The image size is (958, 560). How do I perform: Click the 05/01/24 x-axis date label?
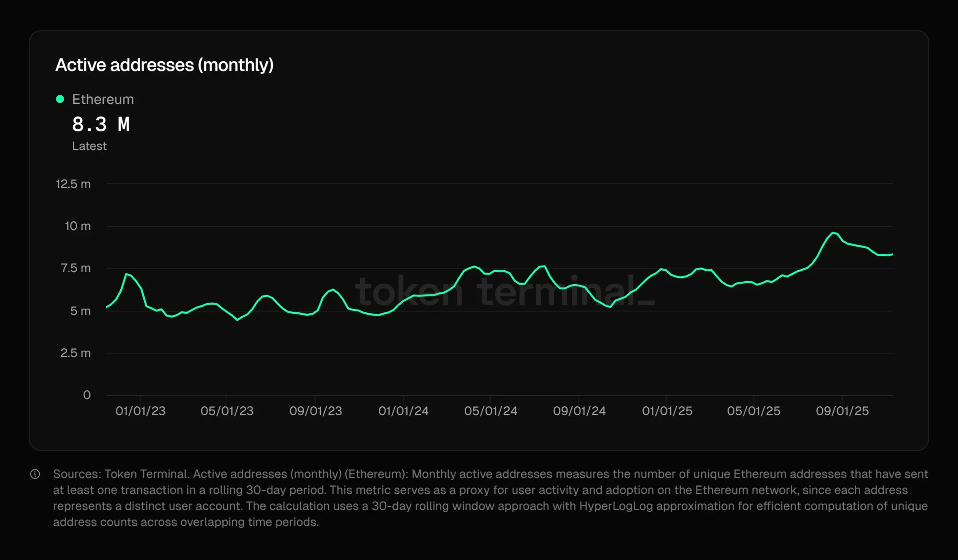pyautogui.click(x=490, y=411)
